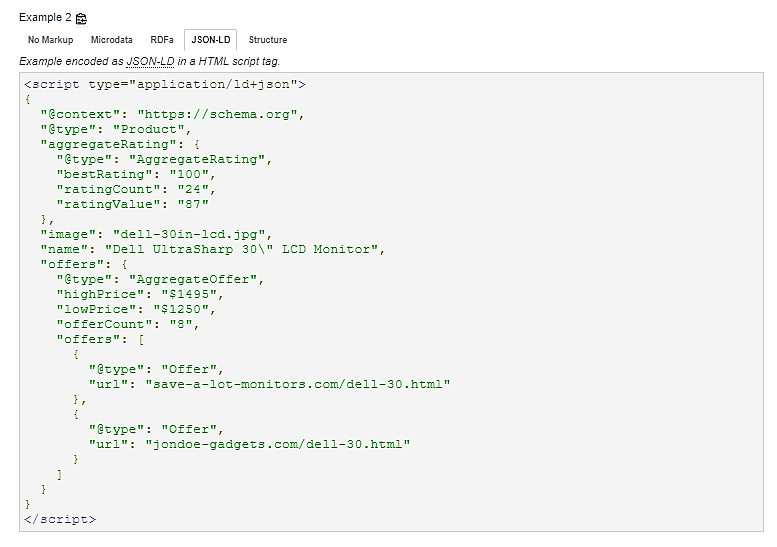Select the RDFa tab
Viewport: 777px width, 547px height.
[x=162, y=40]
